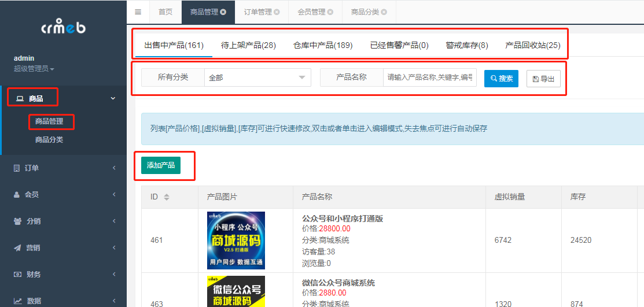
Task: Expand the 数据 menu chevron
Action: click(x=114, y=301)
